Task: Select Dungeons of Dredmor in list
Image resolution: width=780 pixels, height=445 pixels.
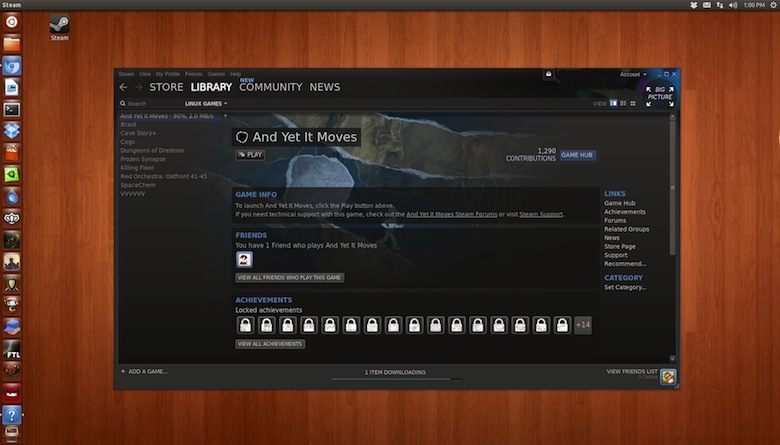Action: click(x=152, y=150)
